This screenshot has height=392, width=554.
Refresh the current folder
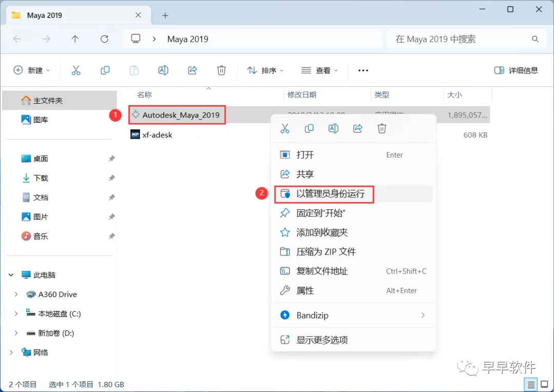click(x=104, y=39)
